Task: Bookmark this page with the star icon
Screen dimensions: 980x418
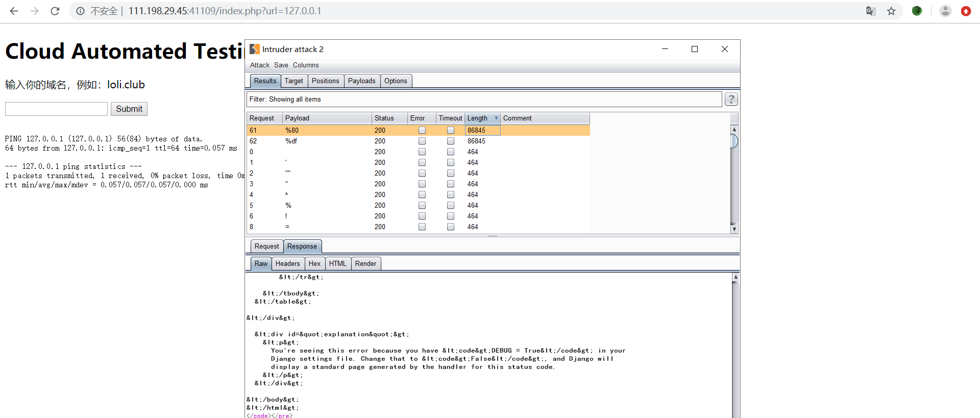Action: click(x=891, y=11)
